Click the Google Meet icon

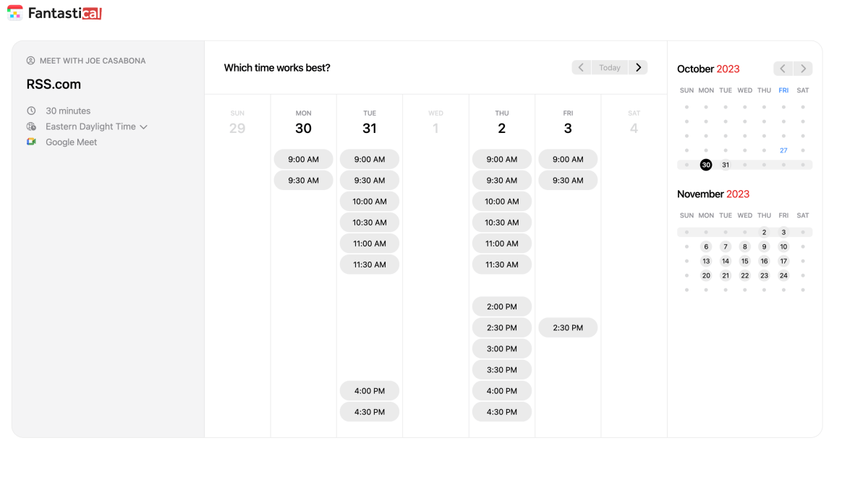30,142
